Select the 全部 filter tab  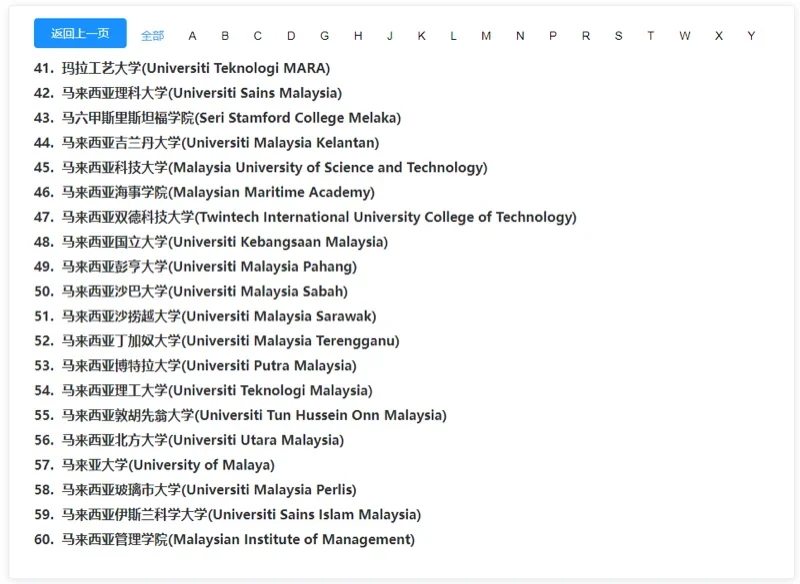pos(152,36)
